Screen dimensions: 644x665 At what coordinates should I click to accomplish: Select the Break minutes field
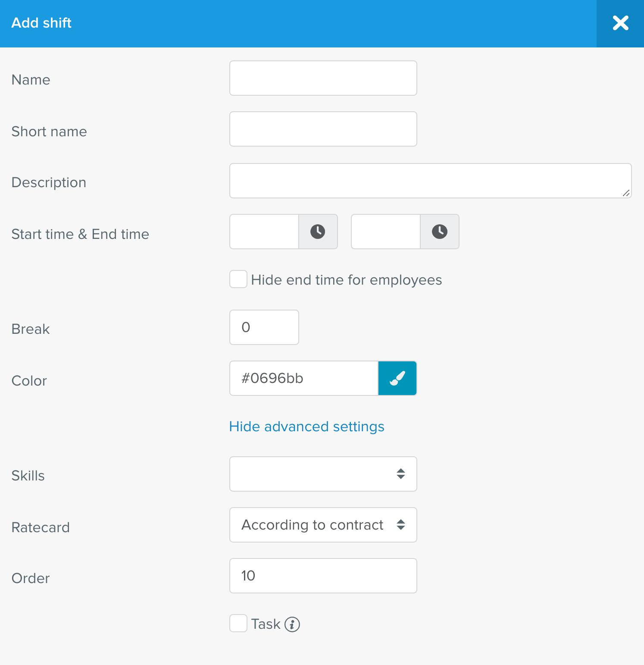pyautogui.click(x=264, y=327)
